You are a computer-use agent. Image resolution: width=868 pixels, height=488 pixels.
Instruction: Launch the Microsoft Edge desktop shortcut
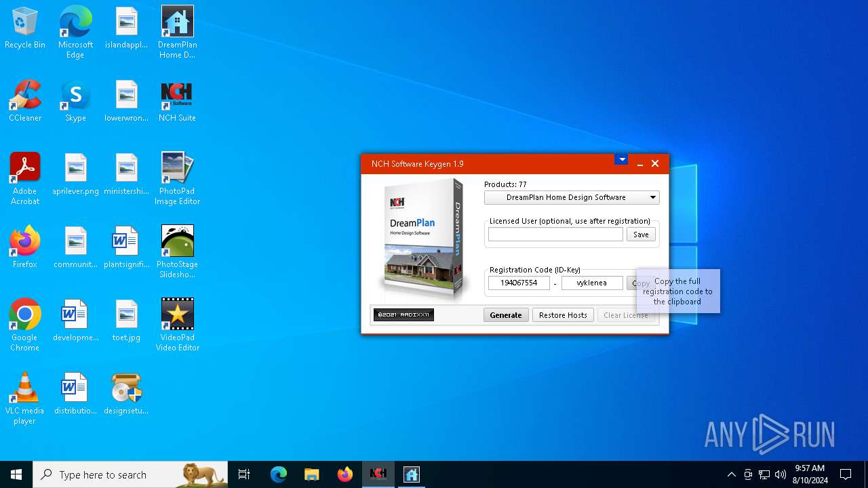pos(75,33)
